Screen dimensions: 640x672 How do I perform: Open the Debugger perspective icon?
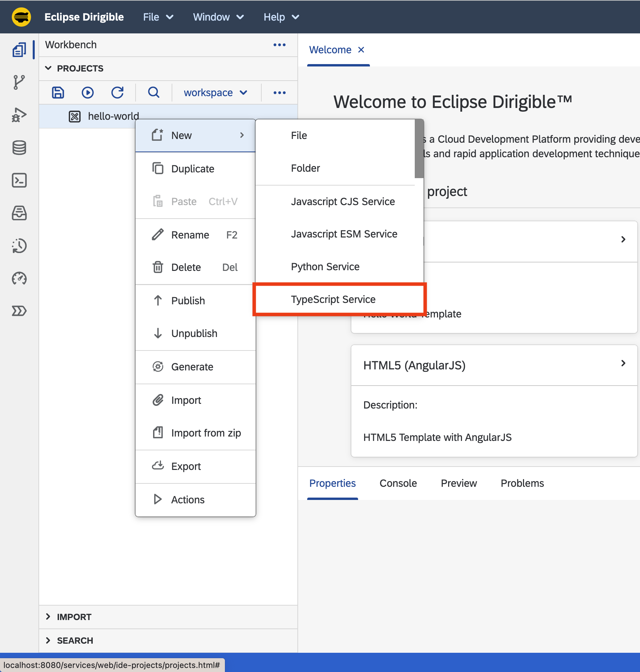(20, 115)
